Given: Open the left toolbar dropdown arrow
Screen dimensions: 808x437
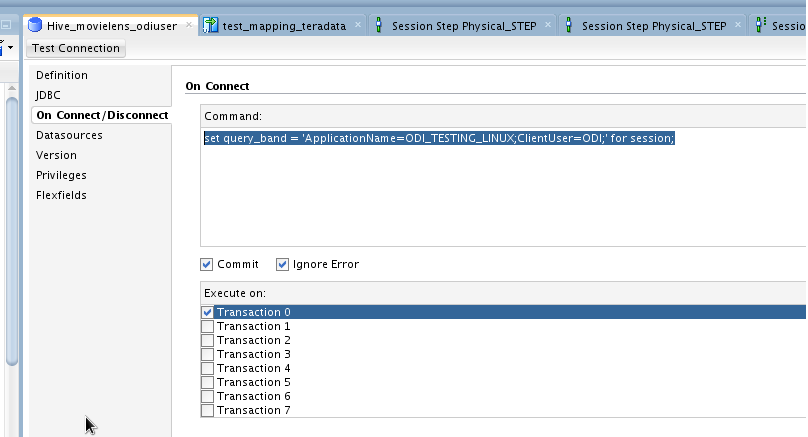Looking at the screenshot, I should (x=10, y=47).
